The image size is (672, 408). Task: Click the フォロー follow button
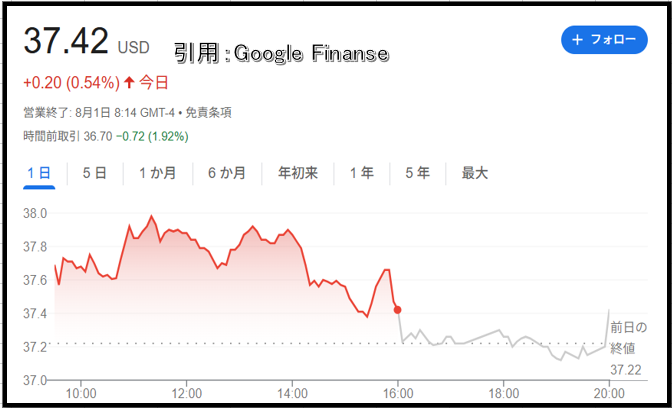click(x=604, y=40)
